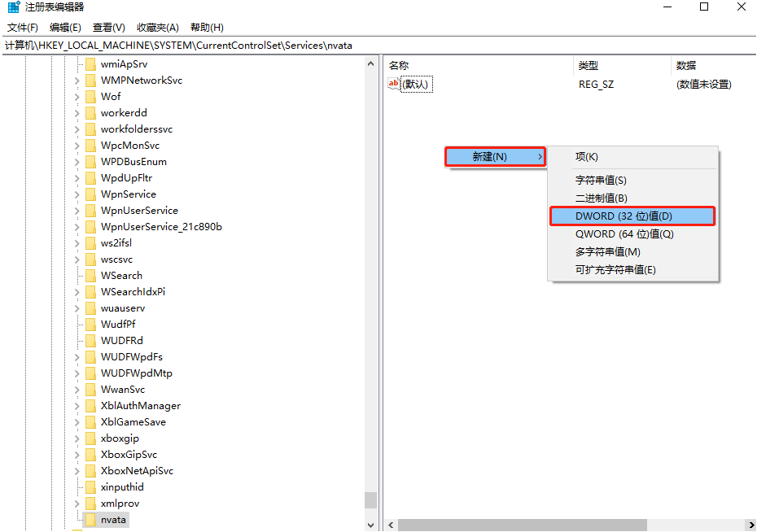Click the 类型 column header

(x=588, y=65)
